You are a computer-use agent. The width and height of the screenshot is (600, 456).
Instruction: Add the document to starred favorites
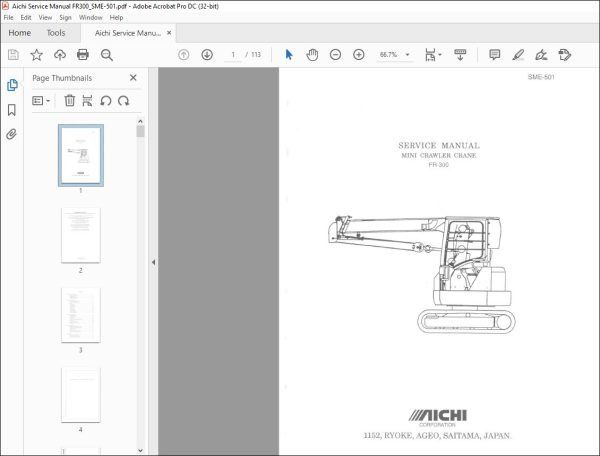pos(36,55)
